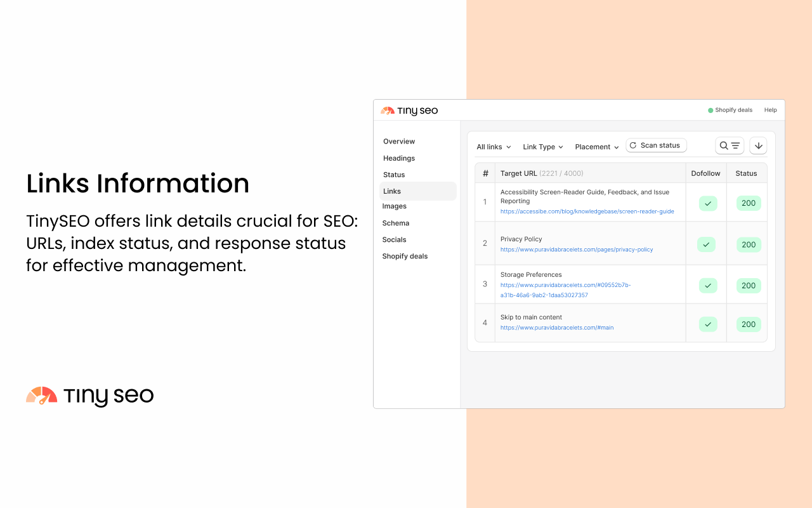Select the Links item in sidebar

(x=418, y=191)
